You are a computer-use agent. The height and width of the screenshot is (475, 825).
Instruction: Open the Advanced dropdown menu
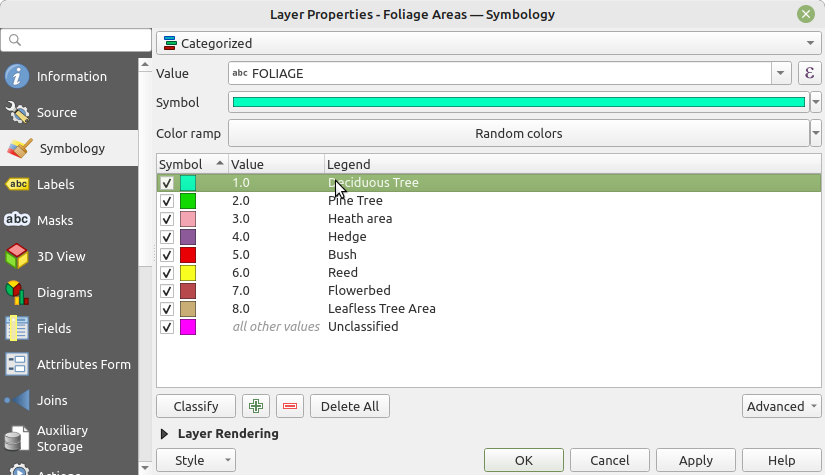coord(781,406)
